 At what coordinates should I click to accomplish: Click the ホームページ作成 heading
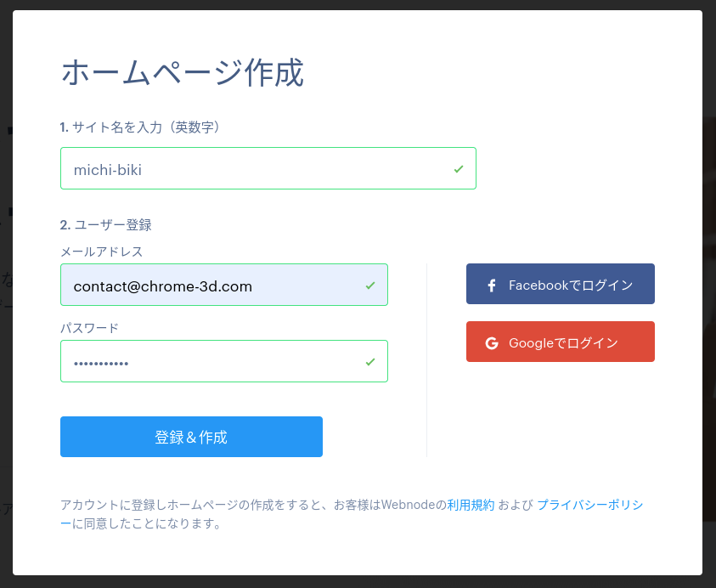pos(183,72)
